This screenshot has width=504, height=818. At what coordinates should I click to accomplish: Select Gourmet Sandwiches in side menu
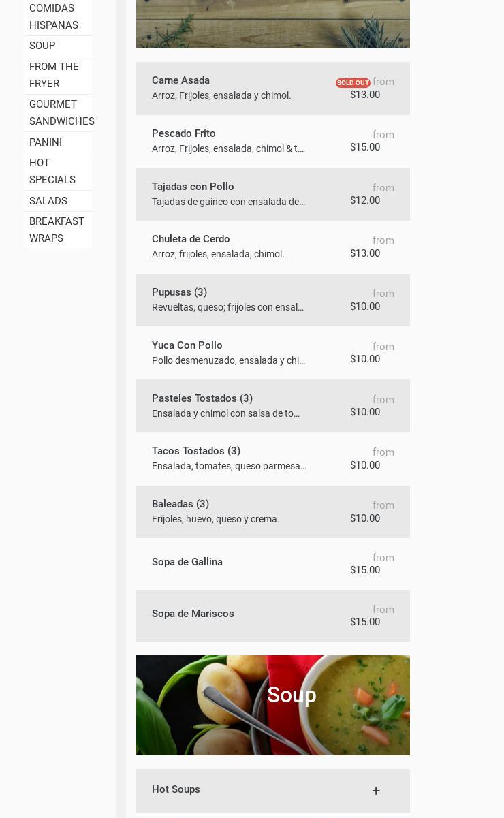click(x=61, y=112)
